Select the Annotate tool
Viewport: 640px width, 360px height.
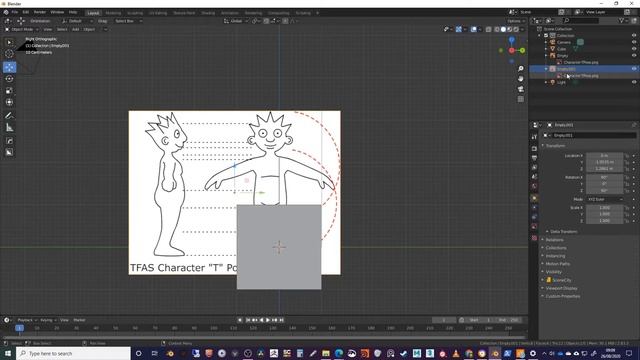[x=9, y=116]
